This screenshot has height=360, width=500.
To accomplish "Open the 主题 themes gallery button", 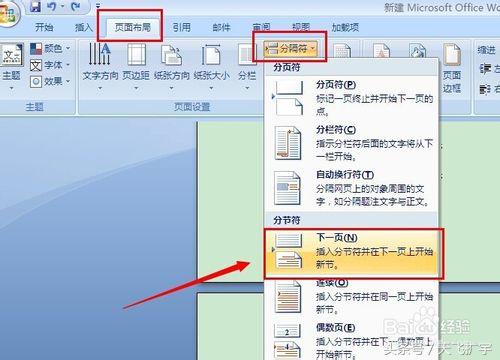I will click(12, 66).
